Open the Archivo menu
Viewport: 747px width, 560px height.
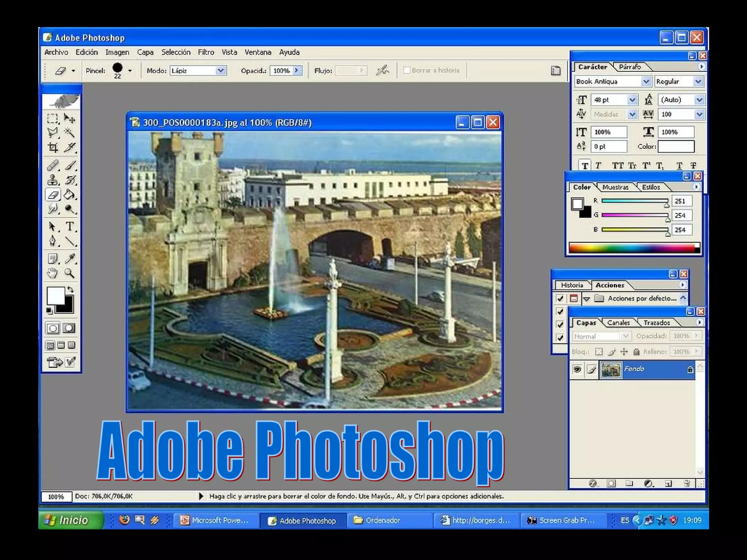[x=56, y=52]
